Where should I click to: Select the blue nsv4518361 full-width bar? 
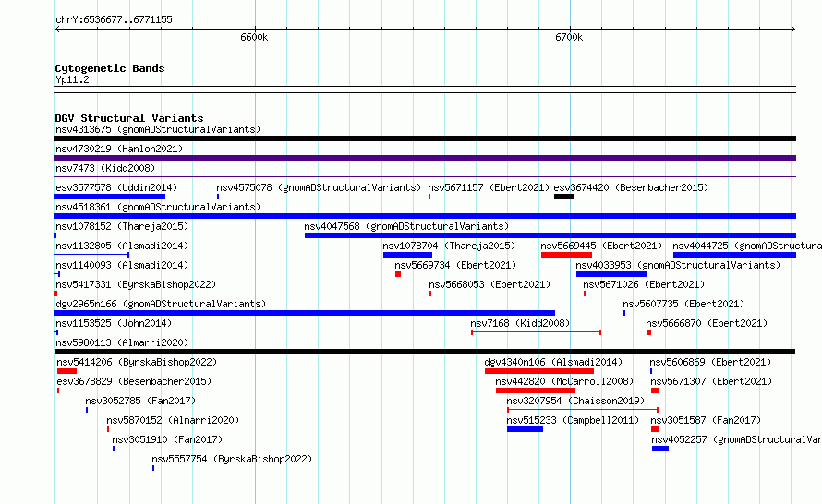425,216
